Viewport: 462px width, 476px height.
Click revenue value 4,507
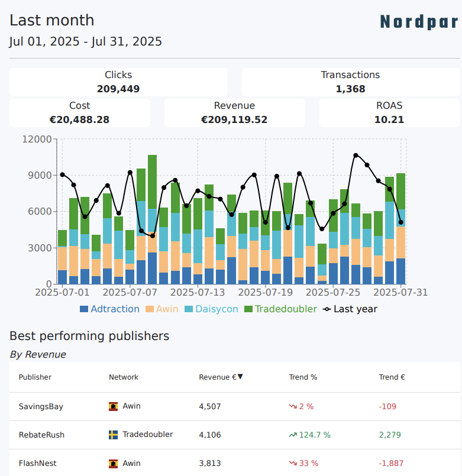click(210, 406)
